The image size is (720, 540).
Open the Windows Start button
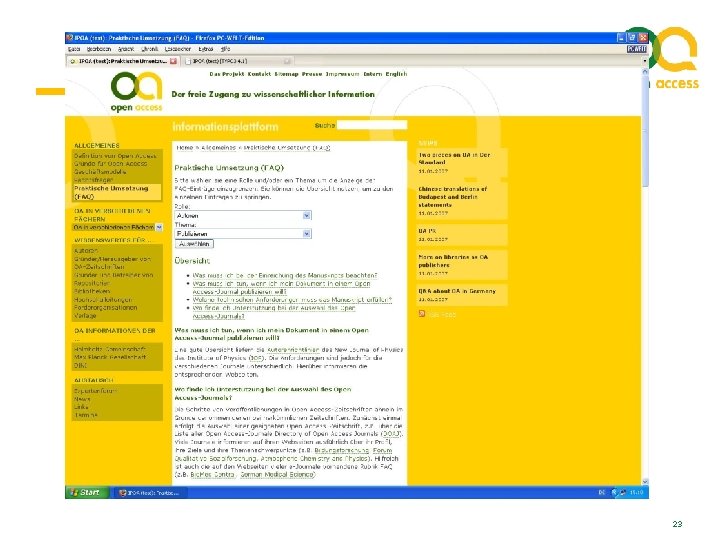87,492
